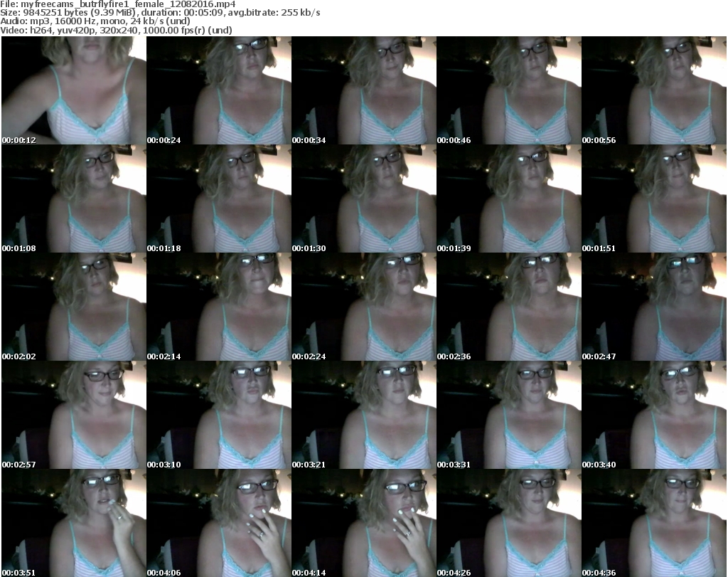
Task: View the frame stamped 00:04:14
Action: [363, 523]
